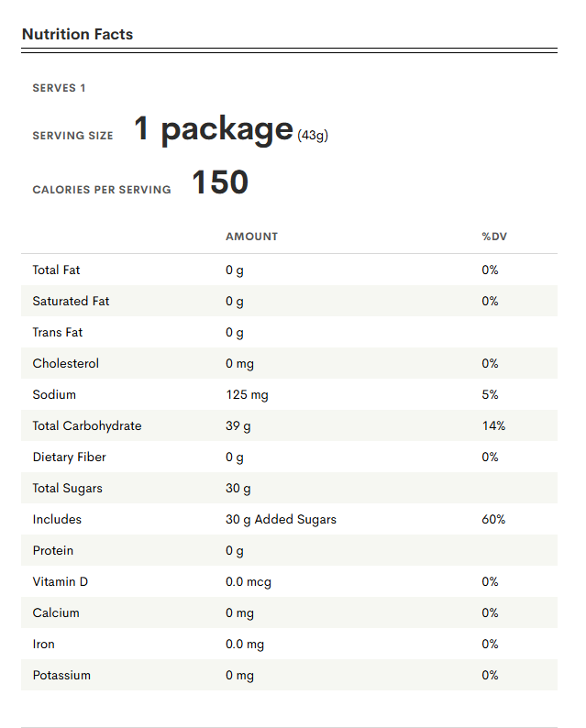Click the 150 calories value
Viewport: 586px width, 728px height.
pos(220,182)
